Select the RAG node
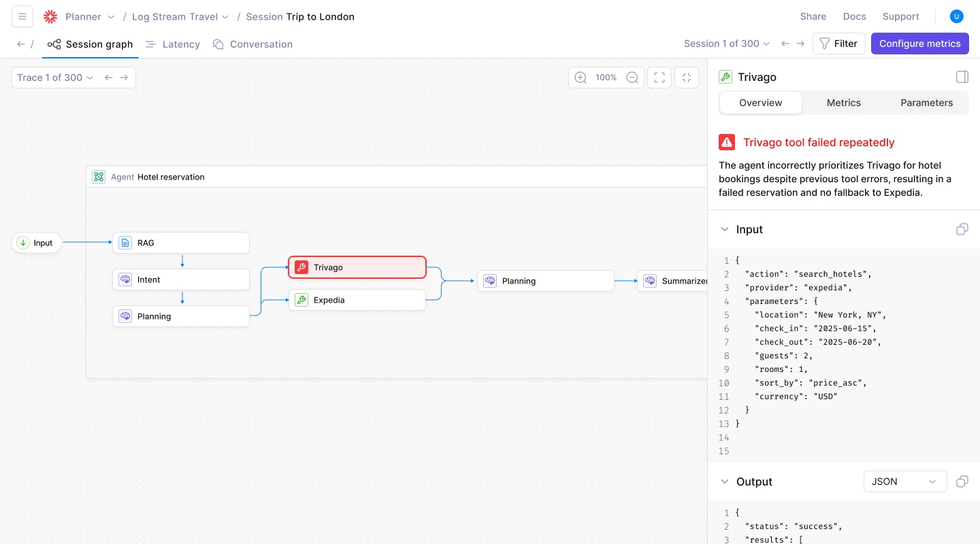 (x=181, y=243)
